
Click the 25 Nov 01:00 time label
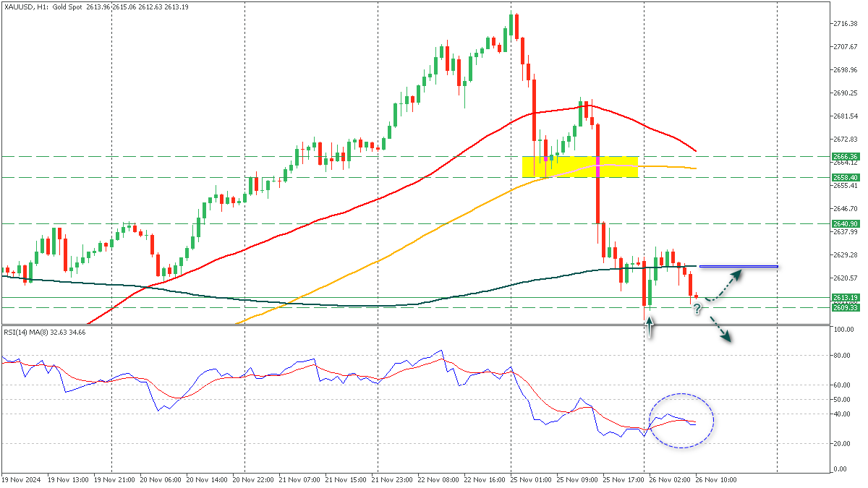[x=531, y=479]
